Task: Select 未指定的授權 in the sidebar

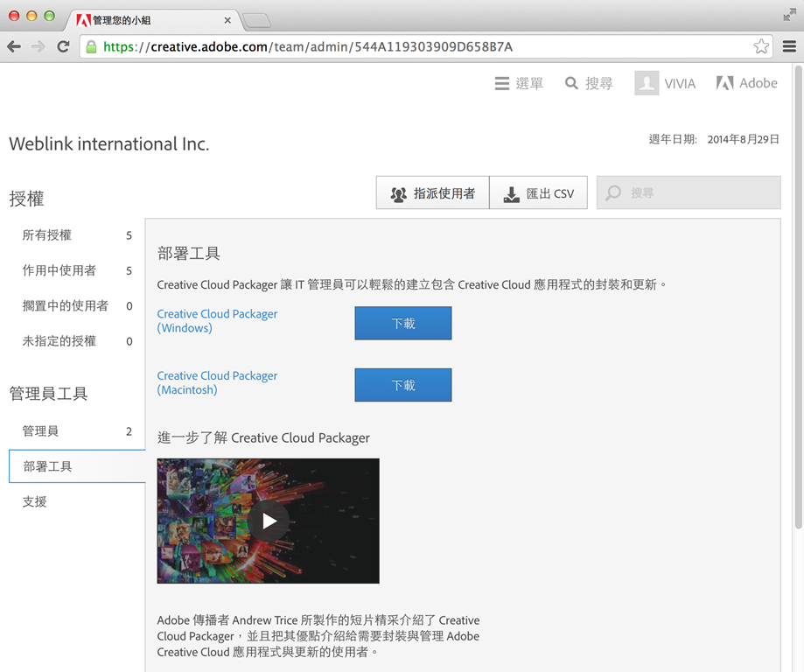Action: 77,341
